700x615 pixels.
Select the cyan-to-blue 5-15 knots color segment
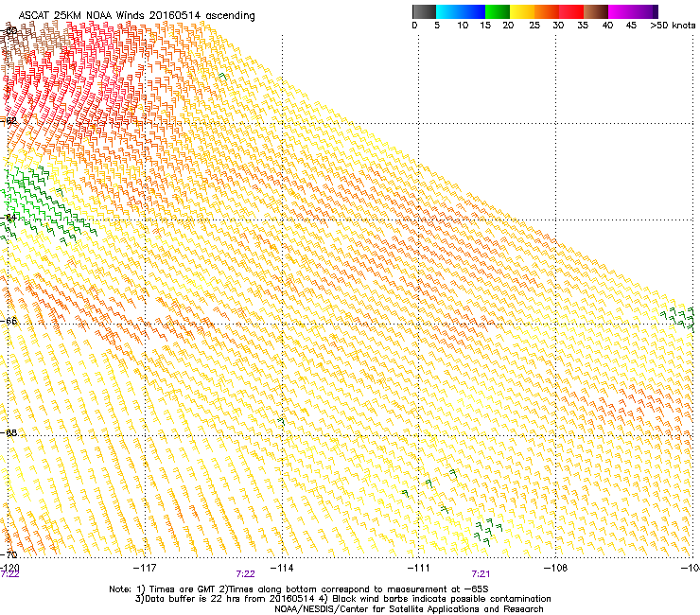[x=461, y=11]
